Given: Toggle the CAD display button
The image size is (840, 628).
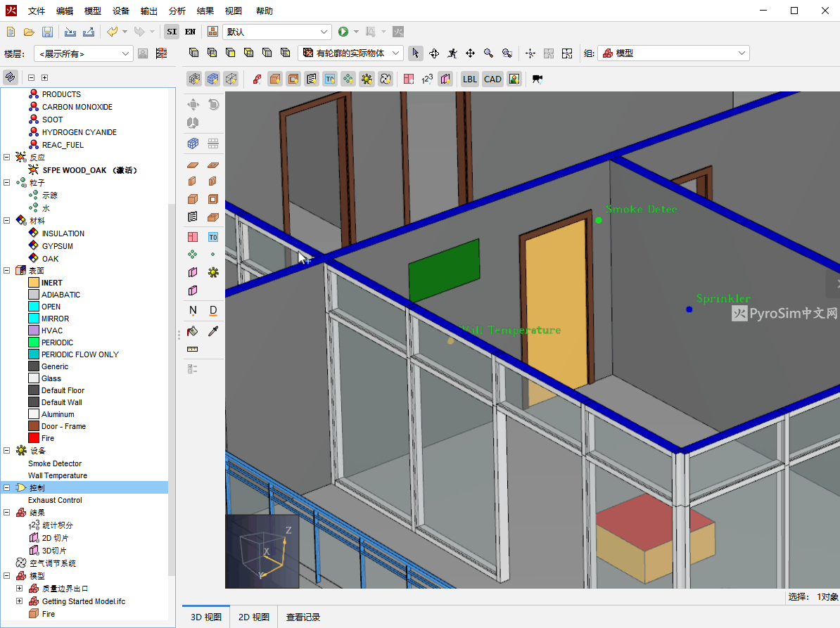Looking at the screenshot, I should pyautogui.click(x=493, y=79).
